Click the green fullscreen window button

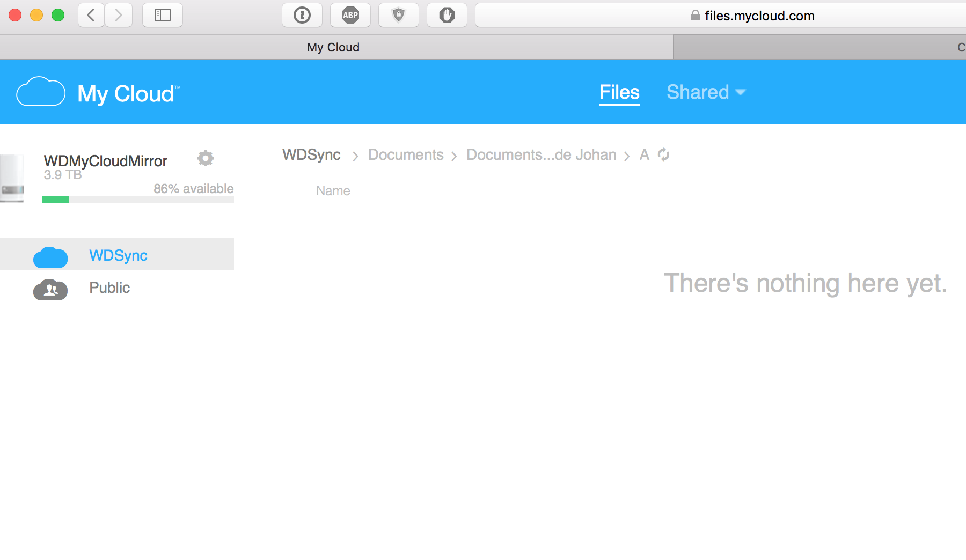pyautogui.click(x=58, y=15)
